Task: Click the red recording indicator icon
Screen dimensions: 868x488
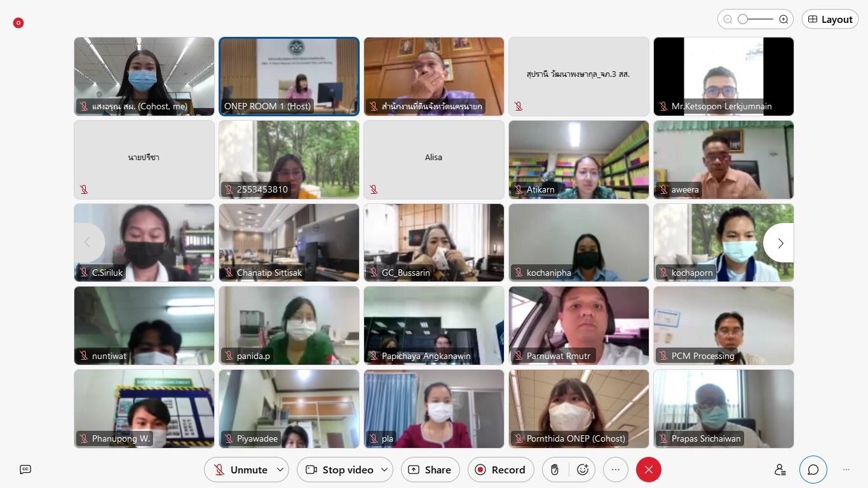Action: tap(18, 23)
